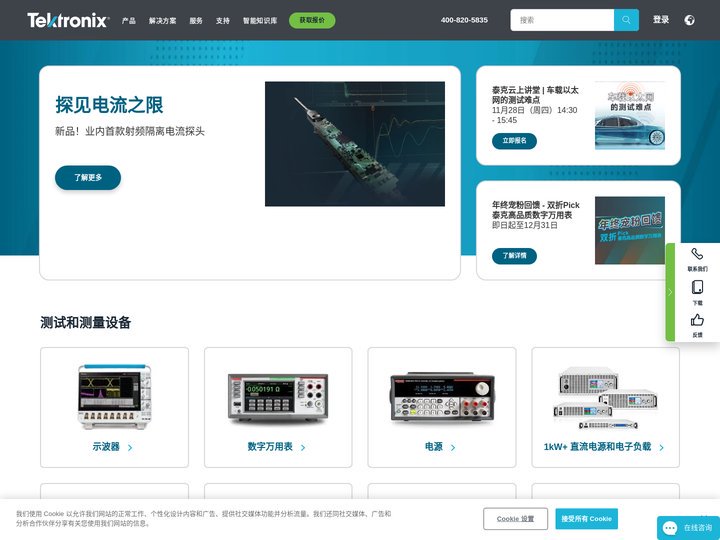Open the 解决方案 menu
720x540 pixels.
(163, 21)
